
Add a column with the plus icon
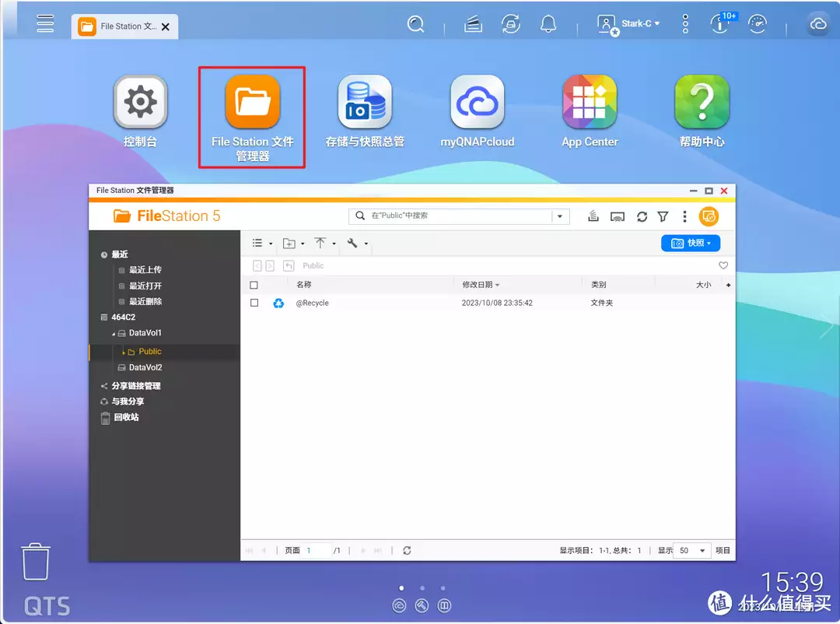(x=728, y=286)
